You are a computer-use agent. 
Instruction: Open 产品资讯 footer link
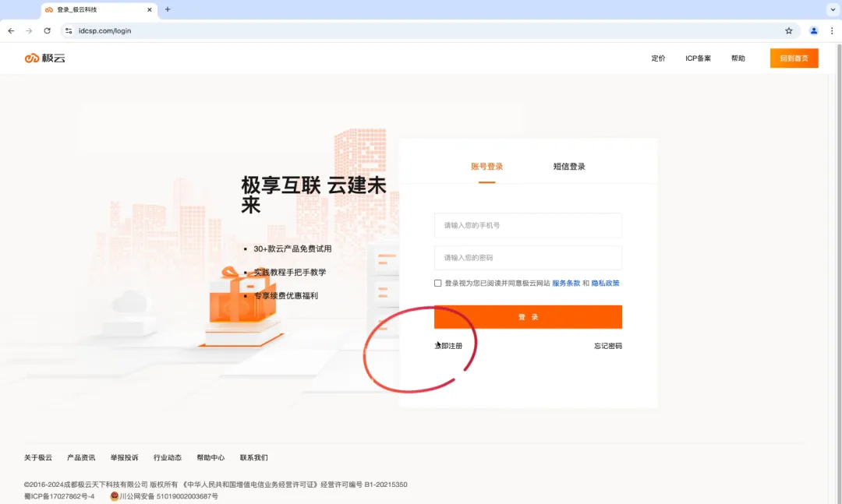tap(81, 457)
